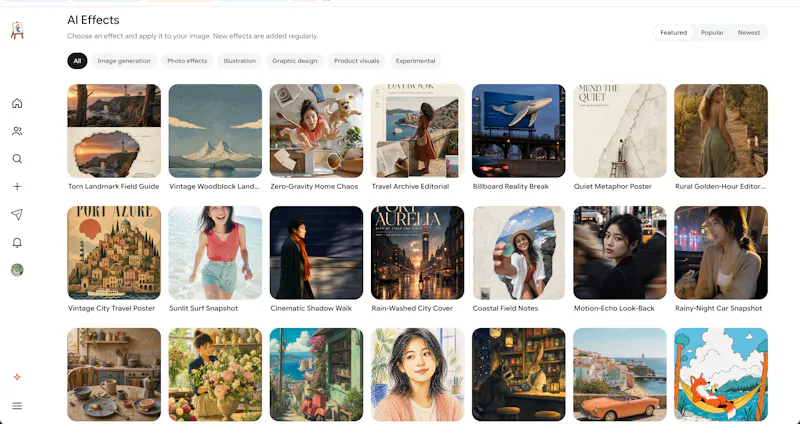Viewport: 800px width, 424px height.
Task: Open the paper plane send icon
Action: tap(17, 215)
